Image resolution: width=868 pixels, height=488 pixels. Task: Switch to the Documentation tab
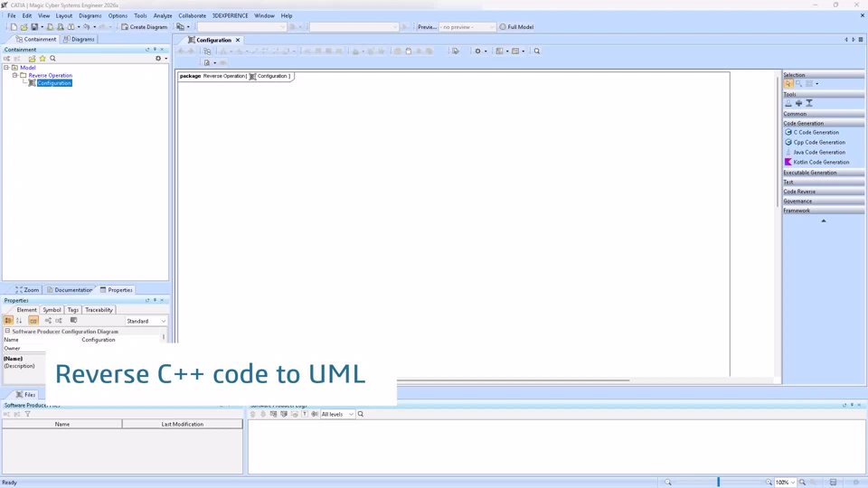coord(70,290)
